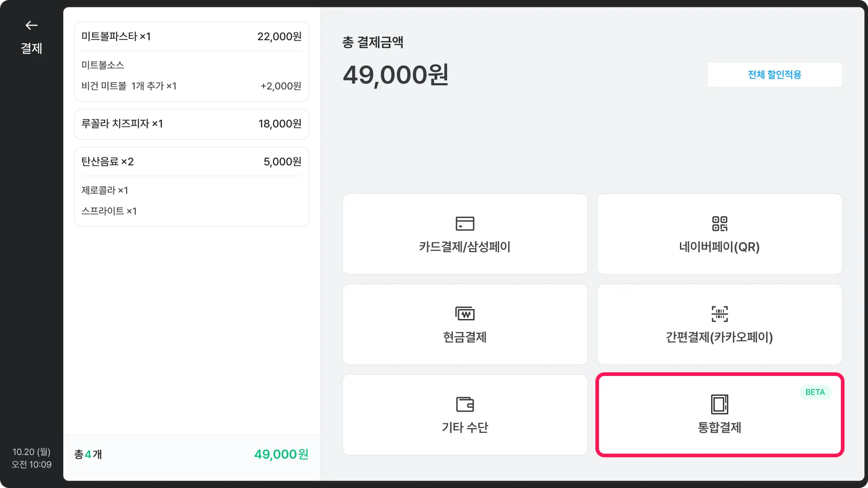Click the KakaoPay barcode scan icon
The height and width of the screenshot is (488, 868).
click(x=719, y=314)
